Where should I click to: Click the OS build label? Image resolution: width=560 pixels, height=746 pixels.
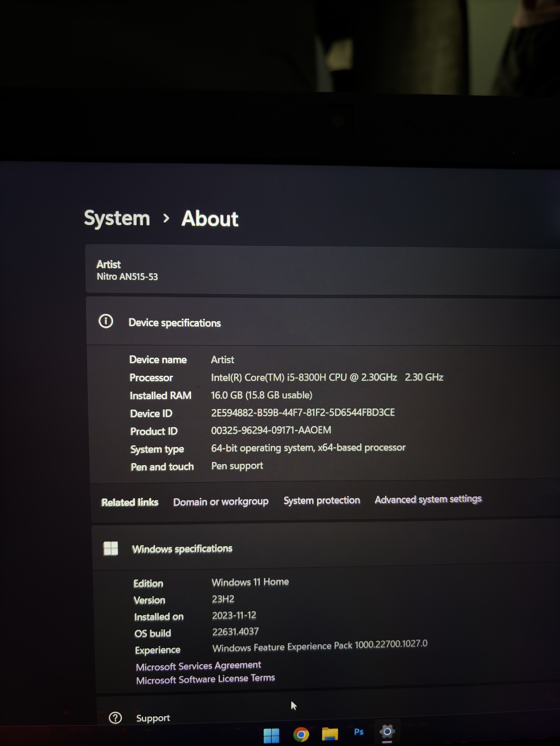153,633
